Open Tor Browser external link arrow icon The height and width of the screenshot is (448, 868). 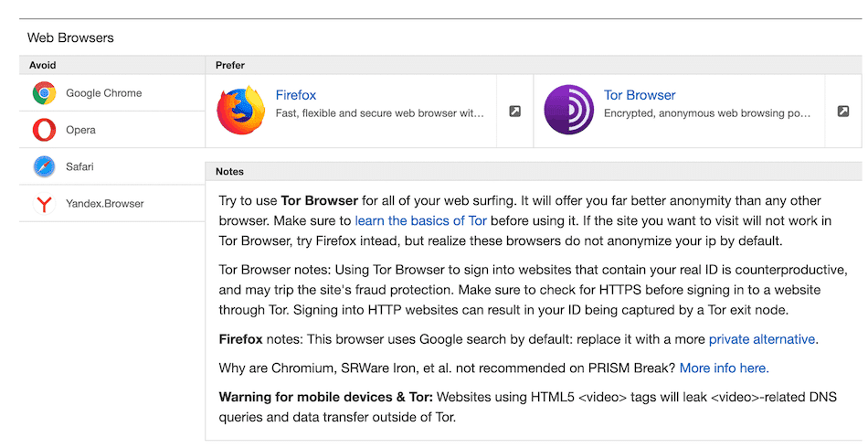pos(843,112)
